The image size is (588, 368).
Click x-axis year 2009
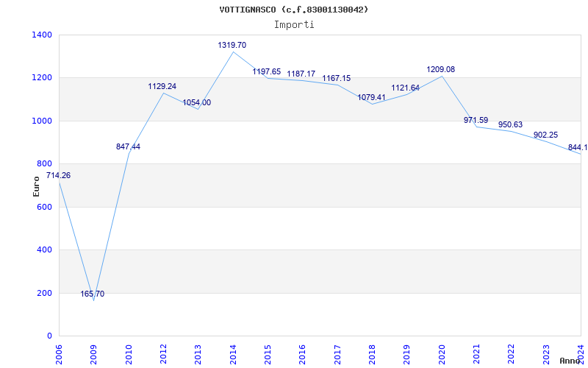click(94, 354)
